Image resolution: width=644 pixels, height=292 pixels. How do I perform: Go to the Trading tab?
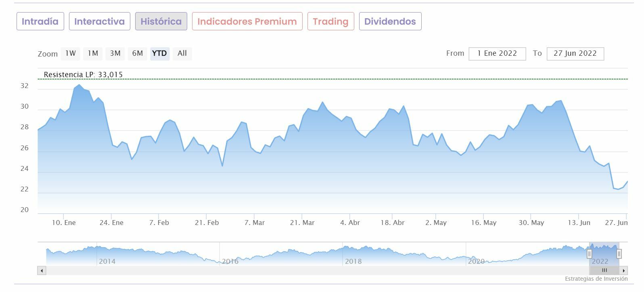click(330, 21)
